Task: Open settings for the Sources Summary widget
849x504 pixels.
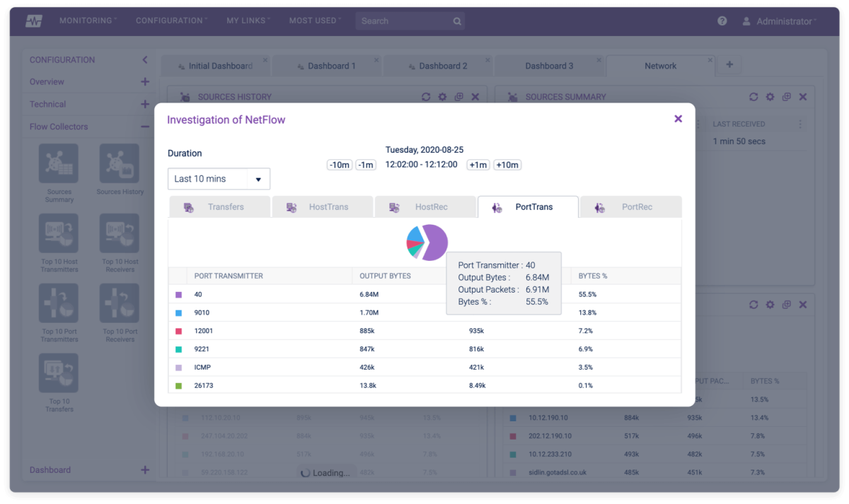Action: click(770, 97)
